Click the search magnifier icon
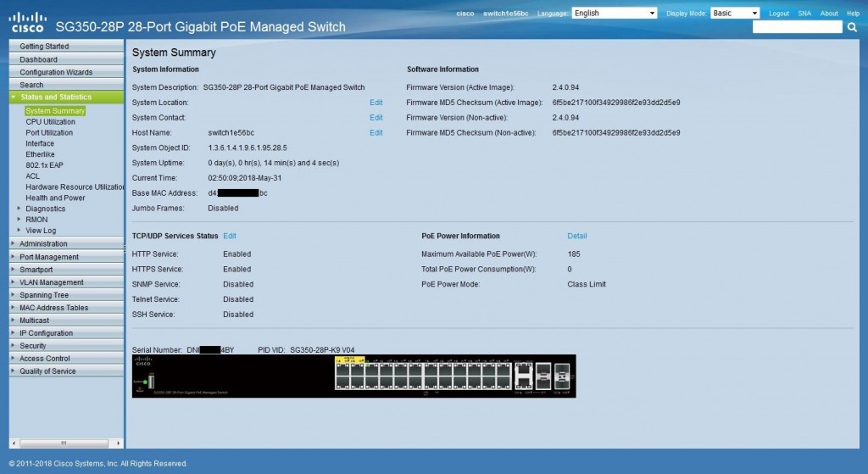The width and height of the screenshot is (868, 474). coord(852,26)
